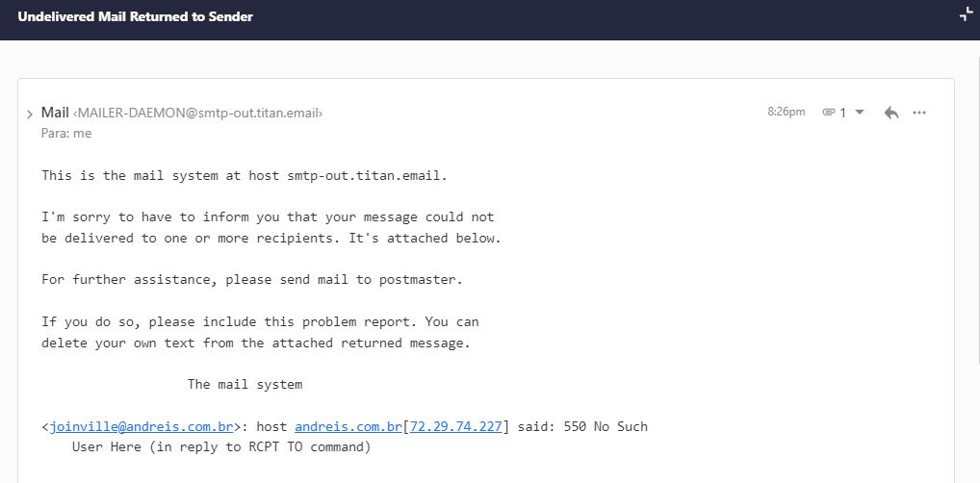Click the 8:26pm timestamp
Viewport: 980px width, 483px height.
click(x=786, y=112)
